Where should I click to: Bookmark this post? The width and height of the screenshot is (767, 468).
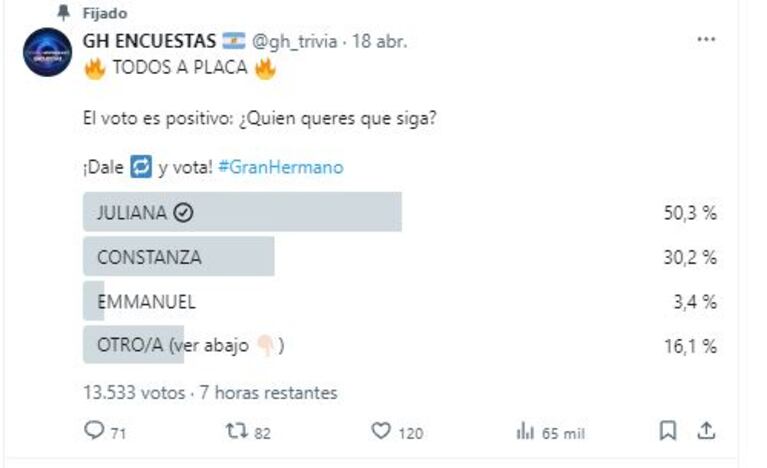click(668, 431)
